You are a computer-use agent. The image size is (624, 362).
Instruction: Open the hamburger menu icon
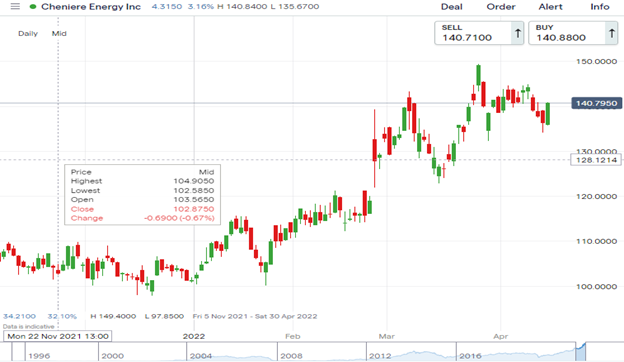[x=15, y=6]
